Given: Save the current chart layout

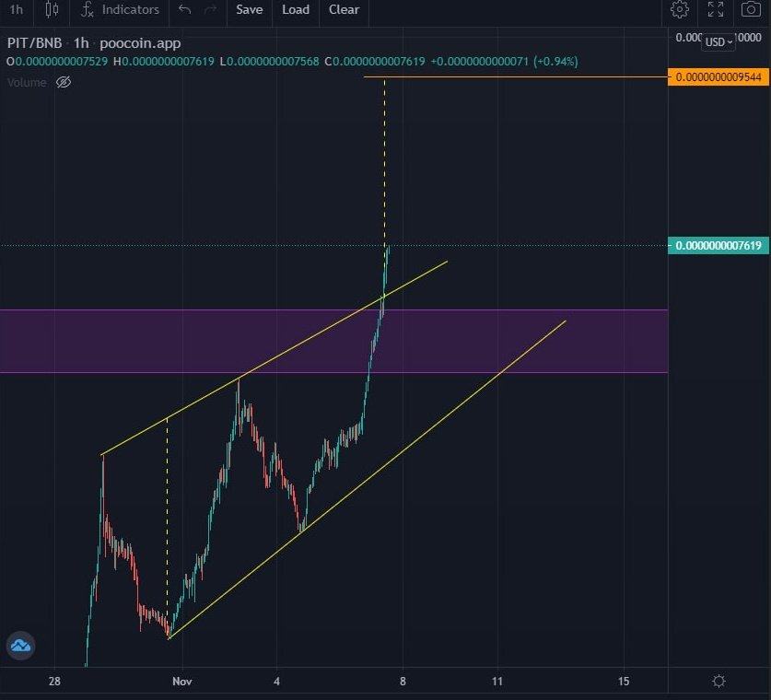Looking at the screenshot, I should [249, 10].
